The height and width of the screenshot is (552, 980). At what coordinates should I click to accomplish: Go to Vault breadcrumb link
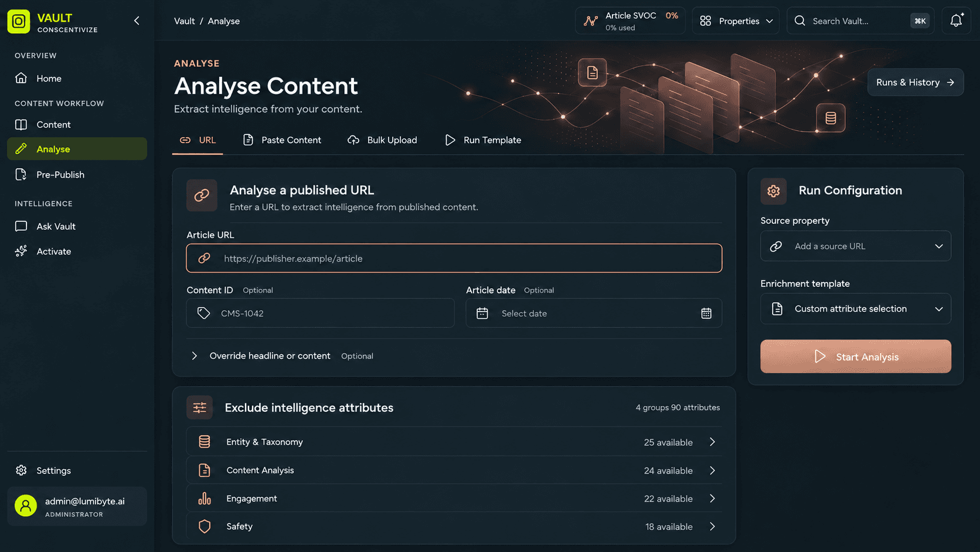184,21
